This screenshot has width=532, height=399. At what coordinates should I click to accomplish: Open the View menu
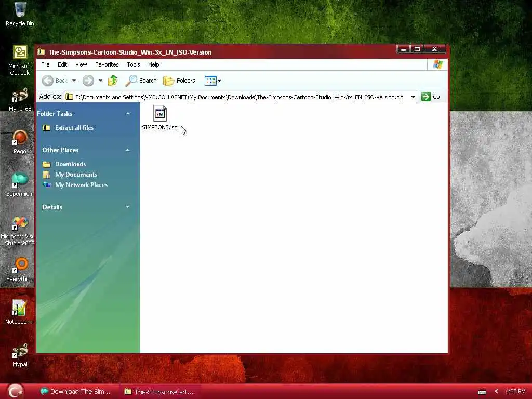click(x=81, y=64)
